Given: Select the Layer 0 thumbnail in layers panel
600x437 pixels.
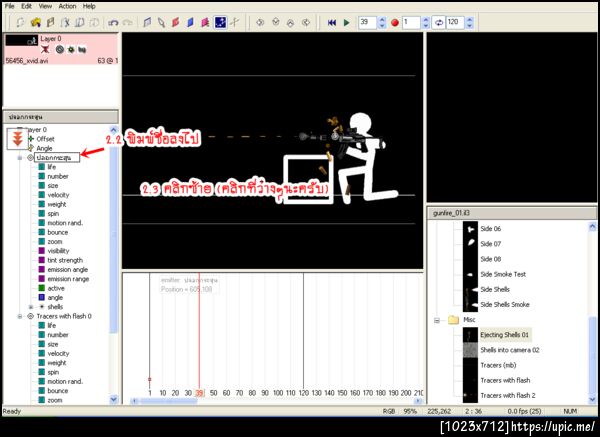Looking at the screenshot, I should [x=21, y=40].
